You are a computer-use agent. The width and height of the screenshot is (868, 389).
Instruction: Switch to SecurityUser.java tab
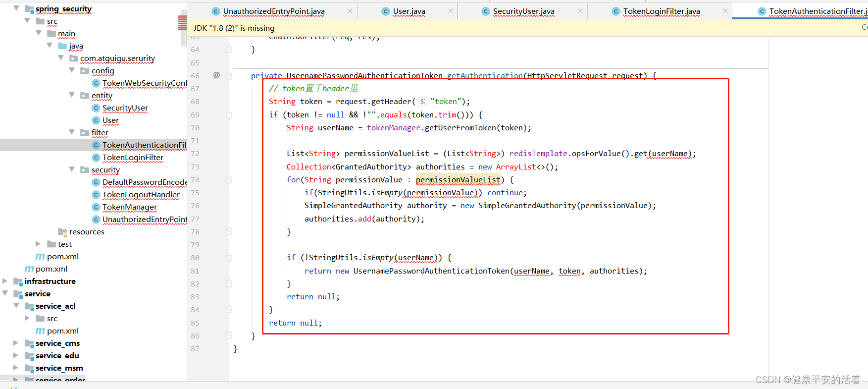click(x=523, y=11)
